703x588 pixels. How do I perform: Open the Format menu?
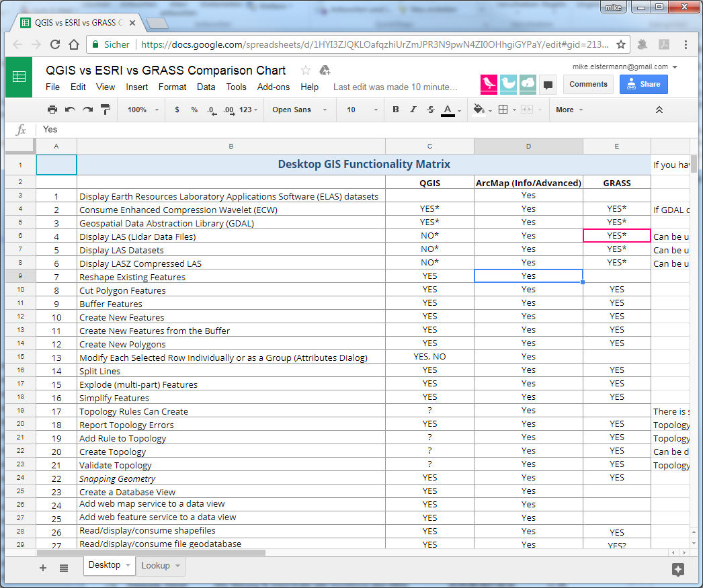tap(172, 87)
